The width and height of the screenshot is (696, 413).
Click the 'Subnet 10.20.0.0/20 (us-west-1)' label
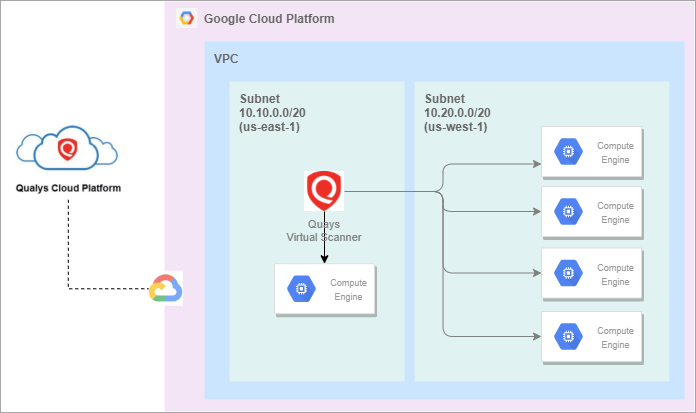pos(457,113)
